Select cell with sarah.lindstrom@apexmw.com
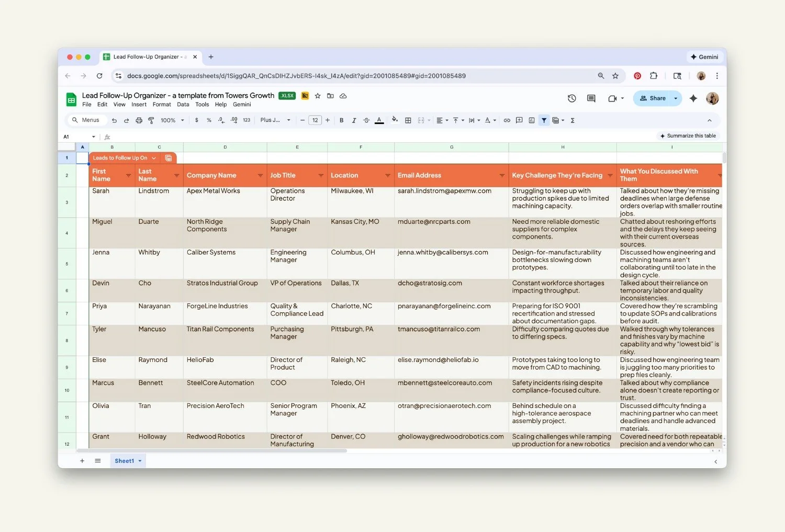 click(x=451, y=202)
